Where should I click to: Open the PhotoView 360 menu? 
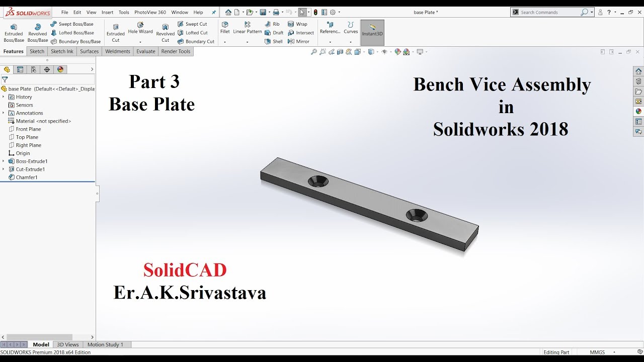[150, 12]
